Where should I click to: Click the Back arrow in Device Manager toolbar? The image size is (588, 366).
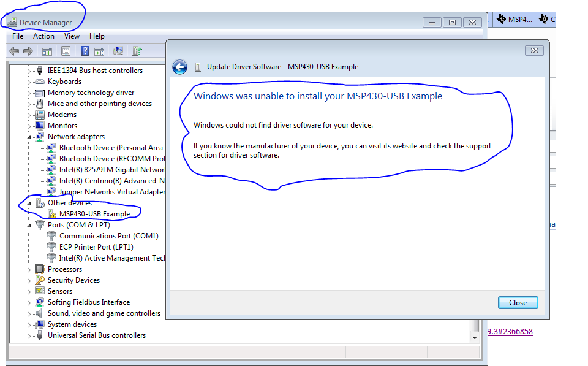14,51
